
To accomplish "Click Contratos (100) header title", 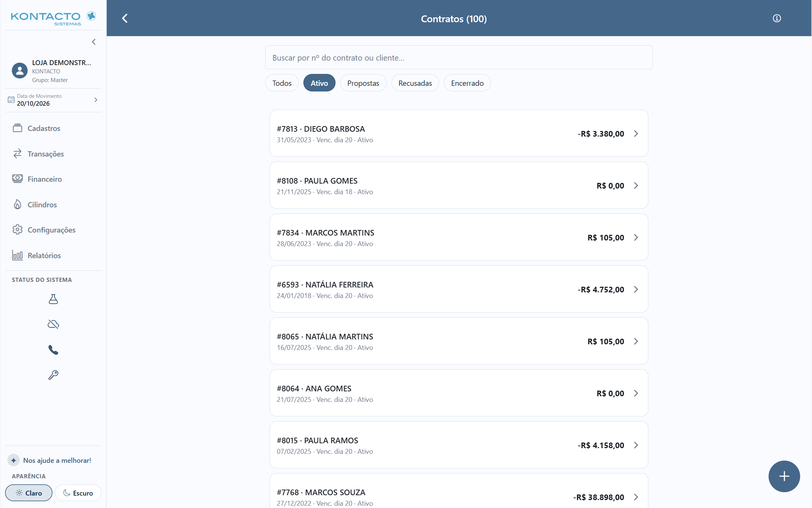I will pyautogui.click(x=454, y=19).
